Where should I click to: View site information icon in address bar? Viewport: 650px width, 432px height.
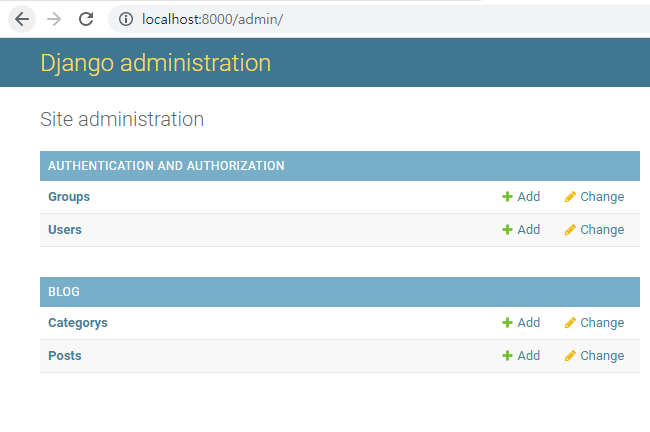click(126, 19)
